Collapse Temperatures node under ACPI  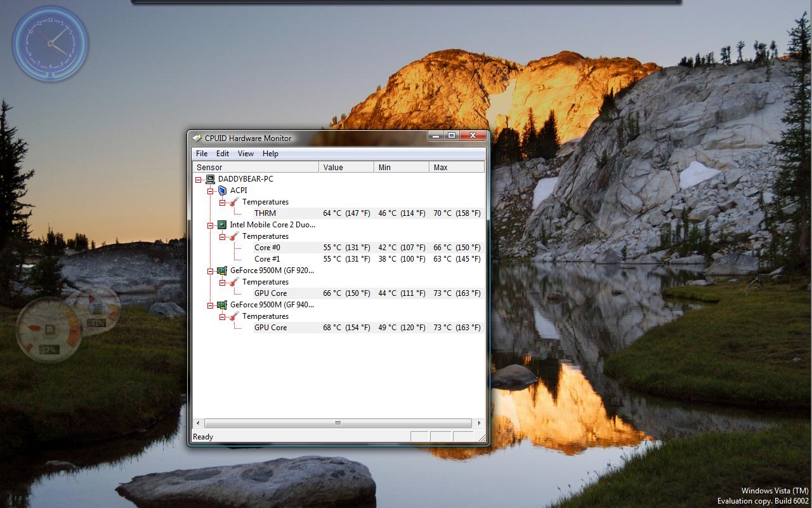223,203
